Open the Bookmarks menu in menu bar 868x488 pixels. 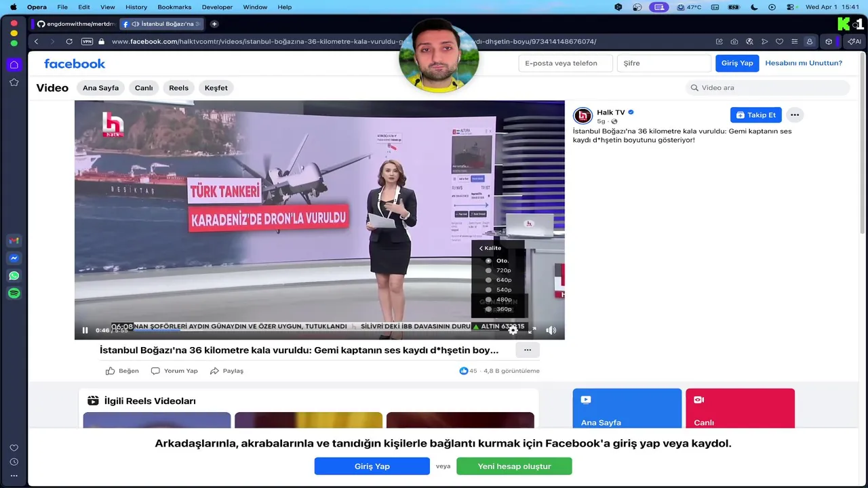174,7
